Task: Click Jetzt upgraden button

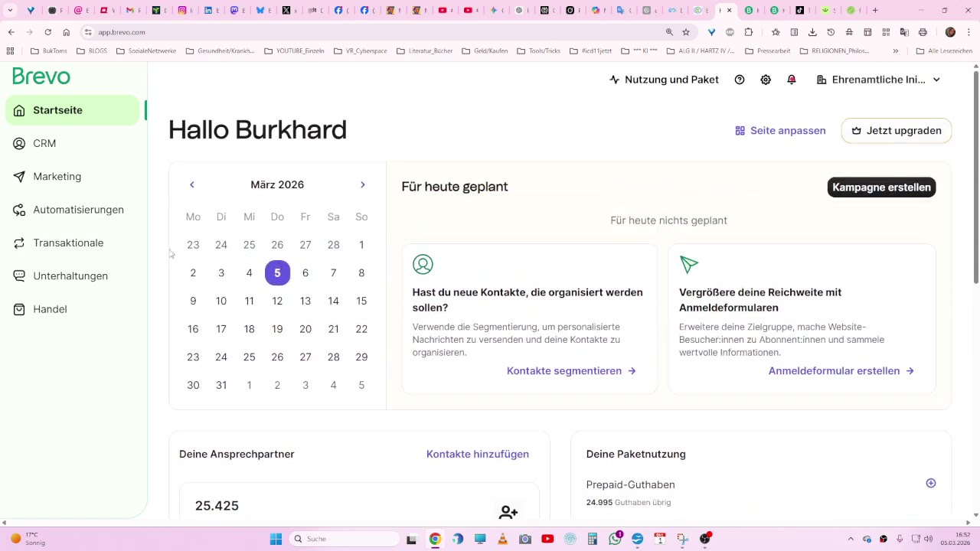Action: pyautogui.click(x=897, y=131)
